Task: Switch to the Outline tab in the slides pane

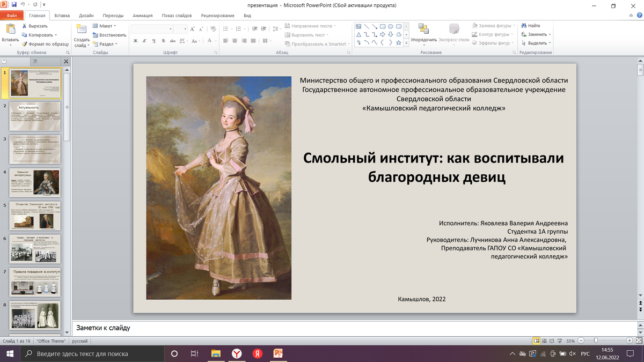Action: click(34, 62)
